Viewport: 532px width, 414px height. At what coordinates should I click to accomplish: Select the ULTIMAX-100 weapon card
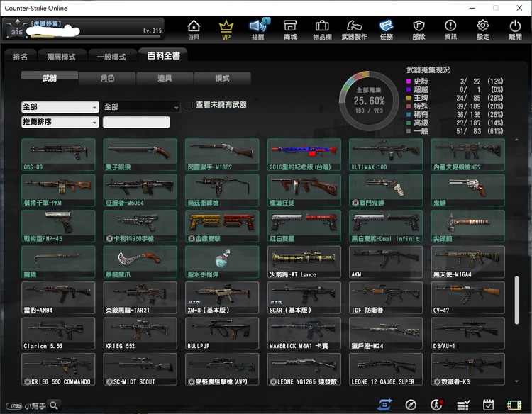(386, 155)
